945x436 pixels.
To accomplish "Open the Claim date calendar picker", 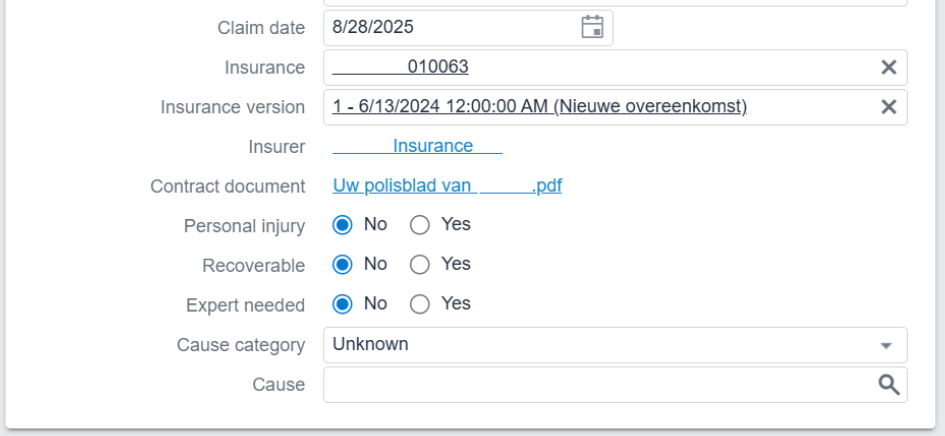I will [x=592, y=27].
